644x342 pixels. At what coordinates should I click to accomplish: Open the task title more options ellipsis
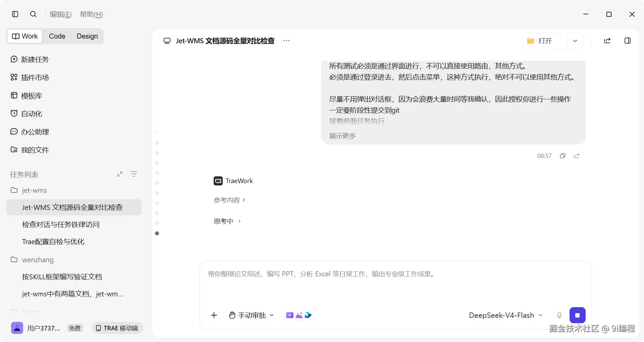[x=286, y=41]
